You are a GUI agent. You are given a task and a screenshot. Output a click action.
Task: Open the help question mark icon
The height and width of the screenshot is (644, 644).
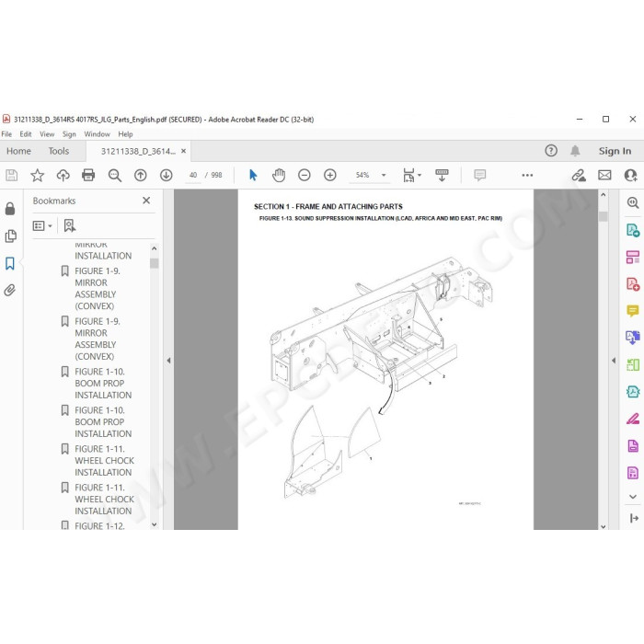click(551, 151)
